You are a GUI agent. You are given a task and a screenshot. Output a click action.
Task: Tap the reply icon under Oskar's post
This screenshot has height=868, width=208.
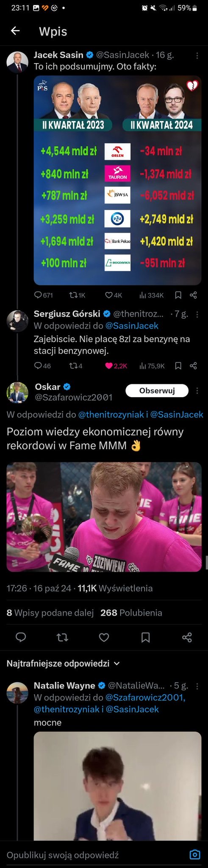[21, 637]
